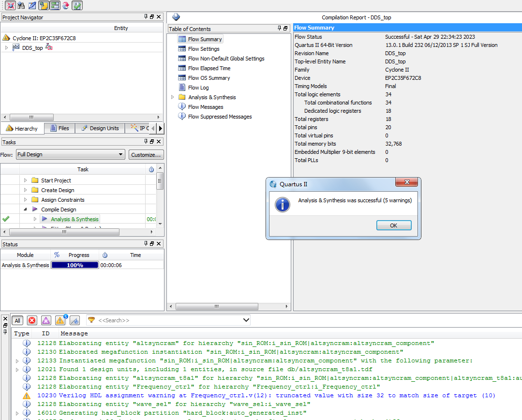Toggle the yellow sticky-note toolbar button
Viewport: 522px width, 420px height.
pos(44,5)
